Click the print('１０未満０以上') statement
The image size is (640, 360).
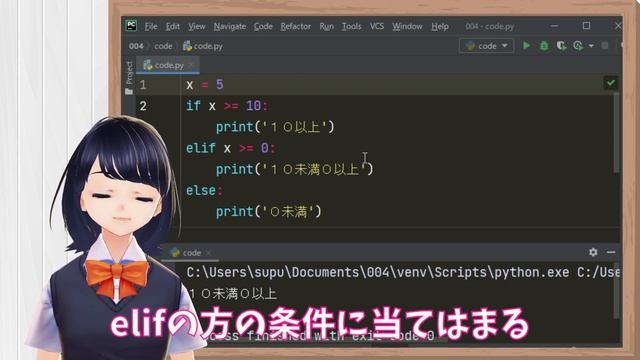pyautogui.click(x=294, y=169)
